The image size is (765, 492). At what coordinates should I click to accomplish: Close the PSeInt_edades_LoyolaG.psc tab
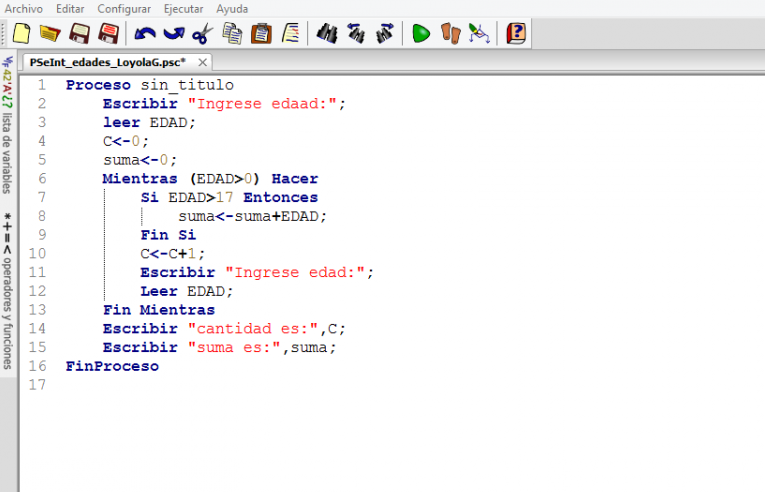click(202, 62)
